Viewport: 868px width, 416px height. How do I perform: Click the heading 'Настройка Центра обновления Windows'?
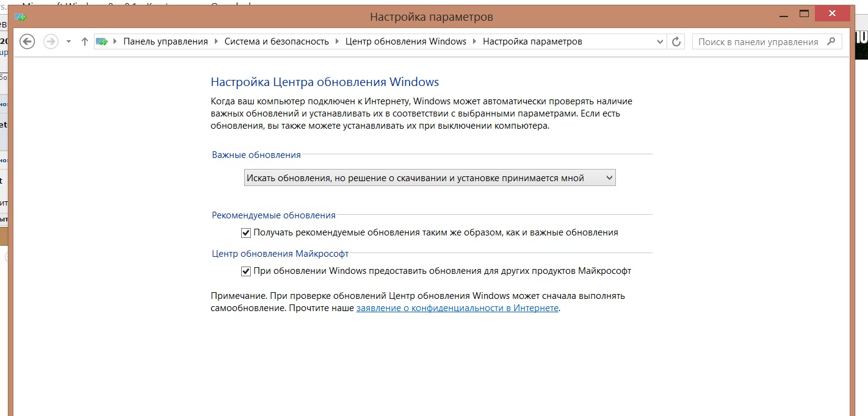pyautogui.click(x=325, y=82)
